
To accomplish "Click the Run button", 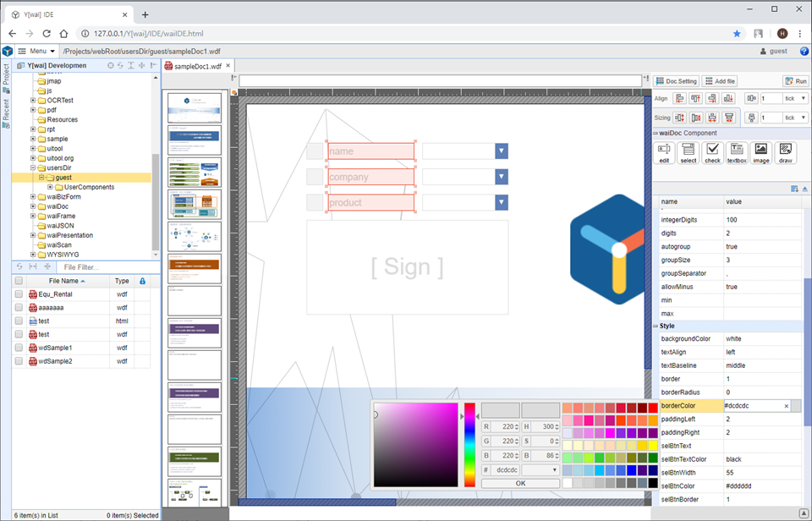I will (x=795, y=81).
